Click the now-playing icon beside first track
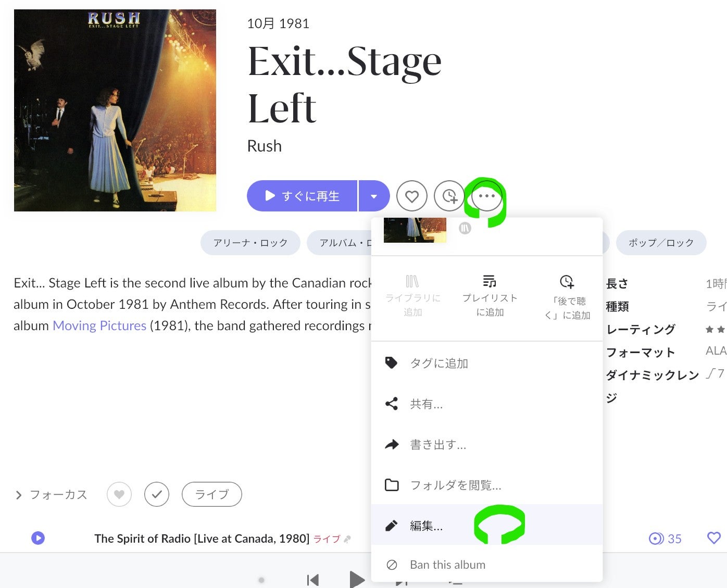The width and height of the screenshot is (727, 588). [x=38, y=538]
